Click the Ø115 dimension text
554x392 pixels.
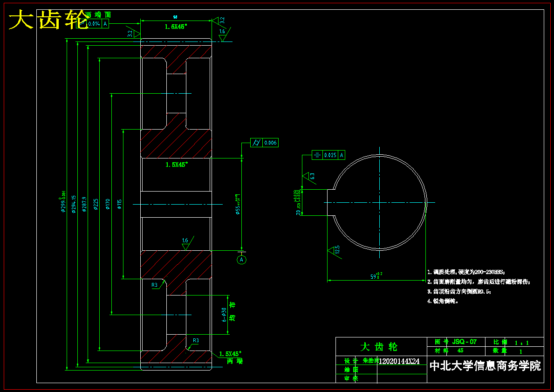tap(119, 204)
